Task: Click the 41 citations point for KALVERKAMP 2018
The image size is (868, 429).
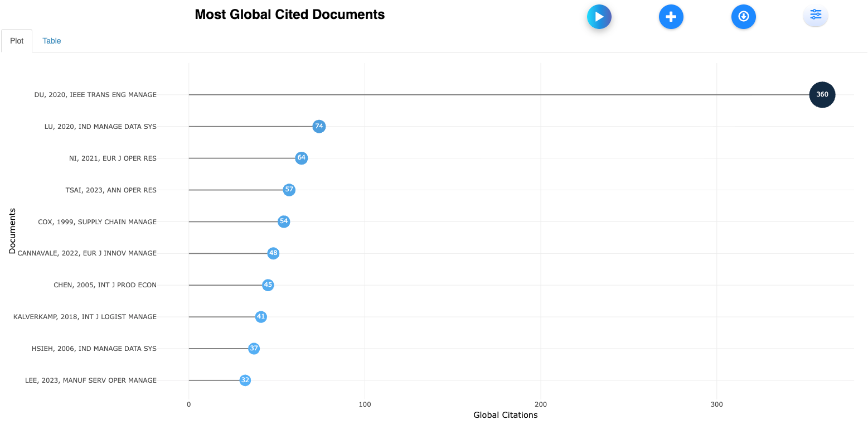Action: (261, 317)
